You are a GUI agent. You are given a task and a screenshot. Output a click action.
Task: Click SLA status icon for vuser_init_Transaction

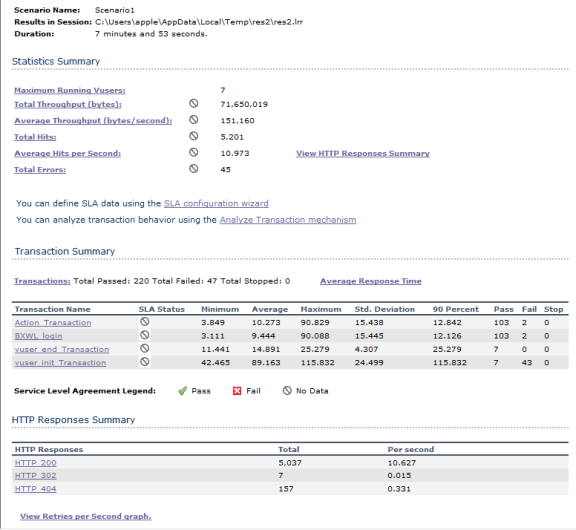coord(145,362)
